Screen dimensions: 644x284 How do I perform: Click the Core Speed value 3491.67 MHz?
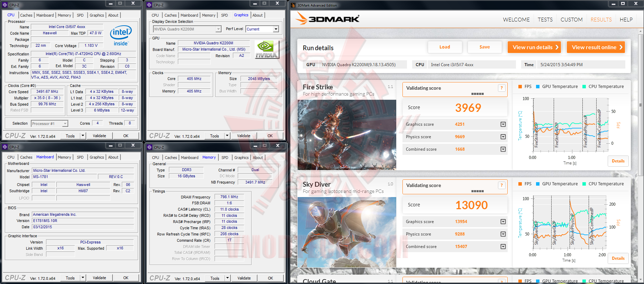[47, 92]
